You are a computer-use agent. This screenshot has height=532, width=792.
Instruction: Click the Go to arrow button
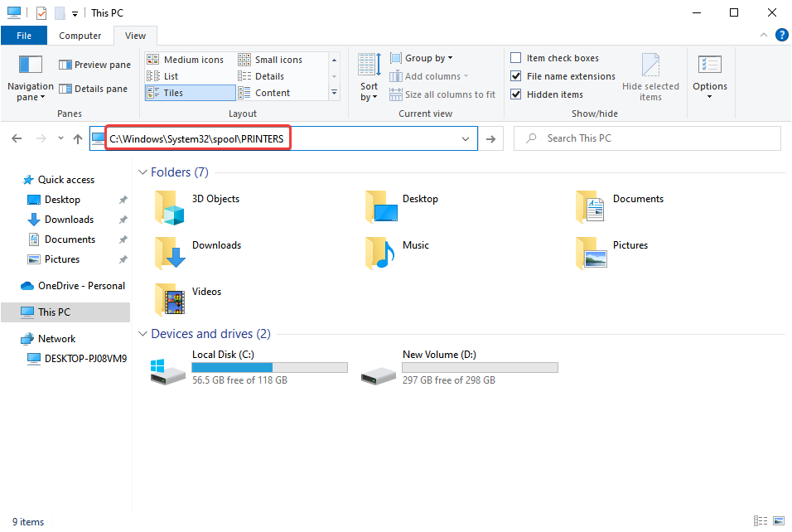coord(490,139)
